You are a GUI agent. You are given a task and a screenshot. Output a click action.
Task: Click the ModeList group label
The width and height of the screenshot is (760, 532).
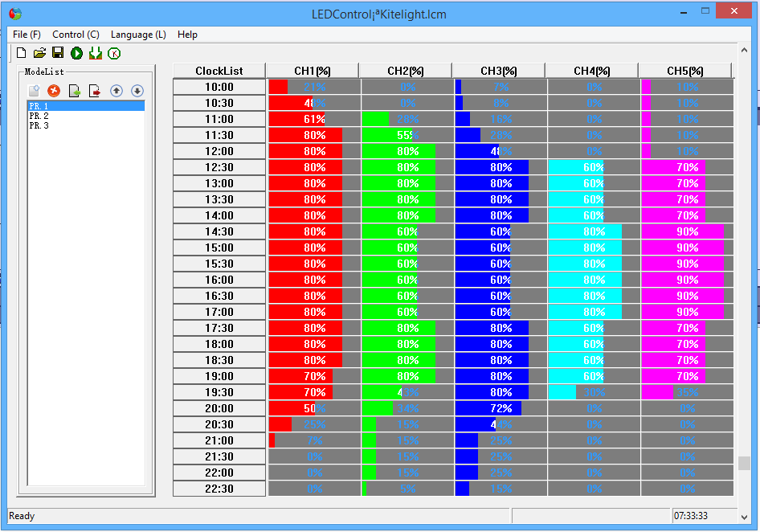[x=44, y=72]
